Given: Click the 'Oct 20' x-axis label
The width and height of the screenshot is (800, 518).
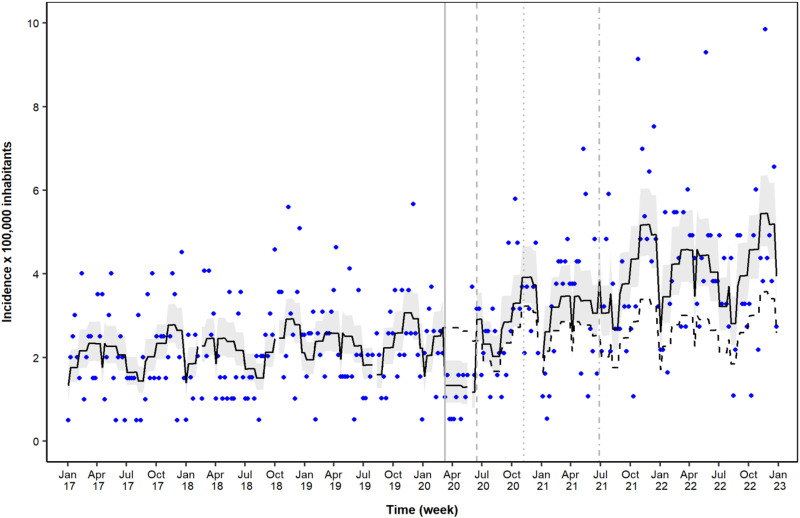Looking at the screenshot, I should 512,480.
